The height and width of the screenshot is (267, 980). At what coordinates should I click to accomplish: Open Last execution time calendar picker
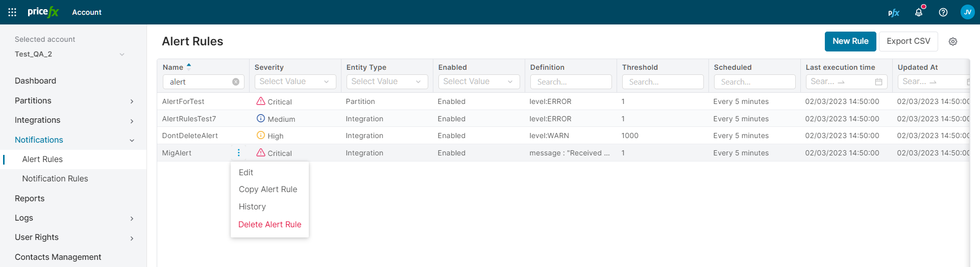(x=878, y=82)
